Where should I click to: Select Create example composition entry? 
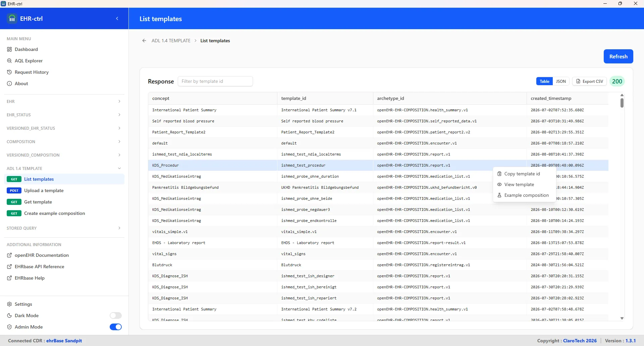pyautogui.click(x=64, y=213)
